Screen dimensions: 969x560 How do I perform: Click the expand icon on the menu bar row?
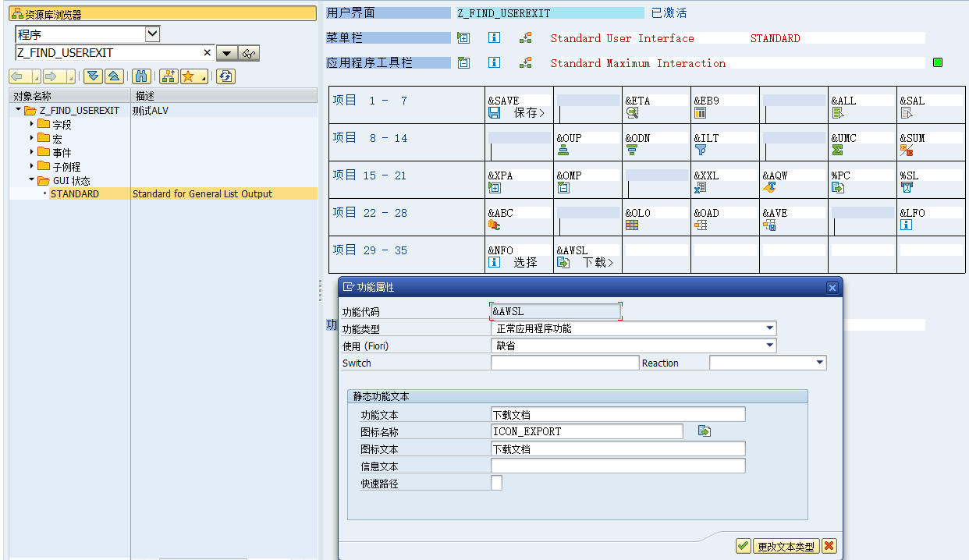(x=463, y=38)
